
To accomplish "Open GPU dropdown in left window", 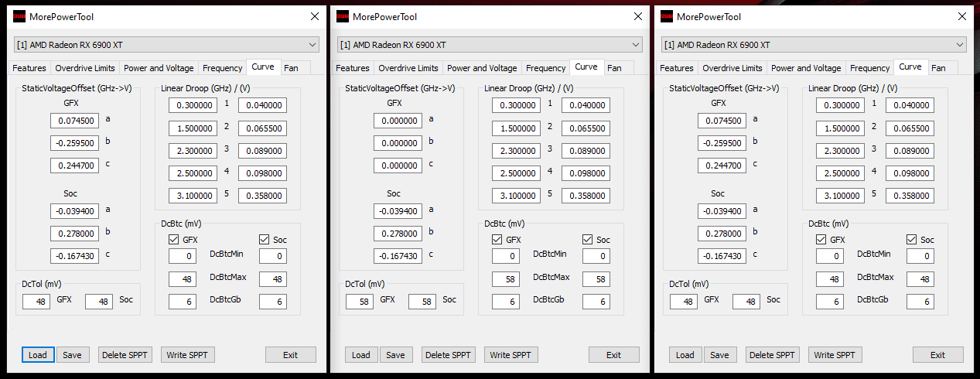I will pyautogui.click(x=166, y=44).
